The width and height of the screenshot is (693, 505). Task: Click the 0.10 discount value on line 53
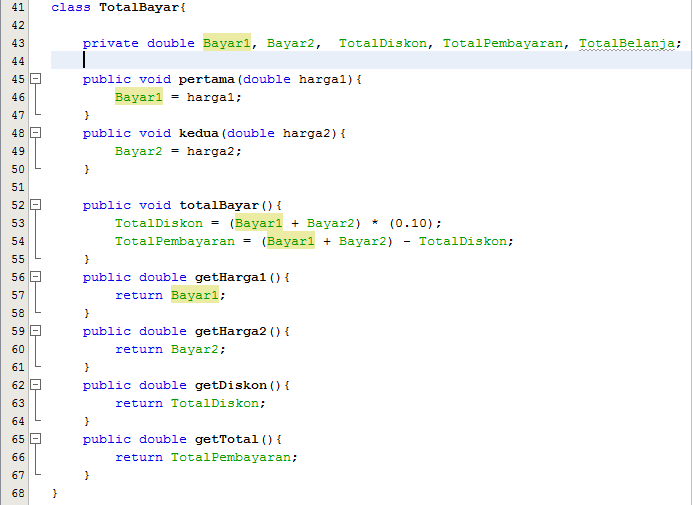(411, 223)
